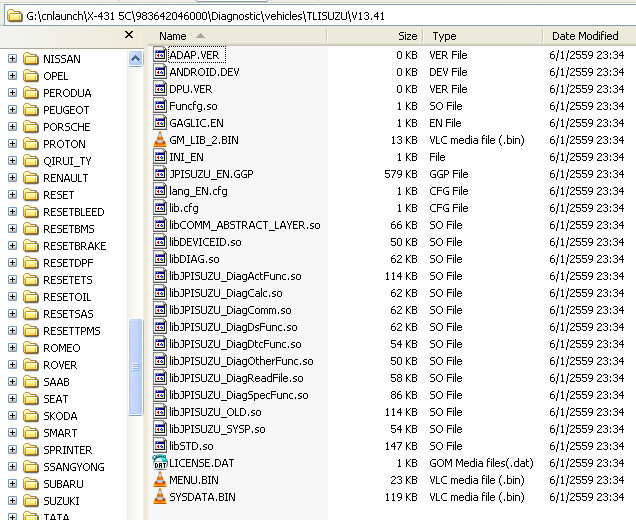Click the libDIAG.so file icon
The height and width of the screenshot is (520, 636).
coord(160,259)
